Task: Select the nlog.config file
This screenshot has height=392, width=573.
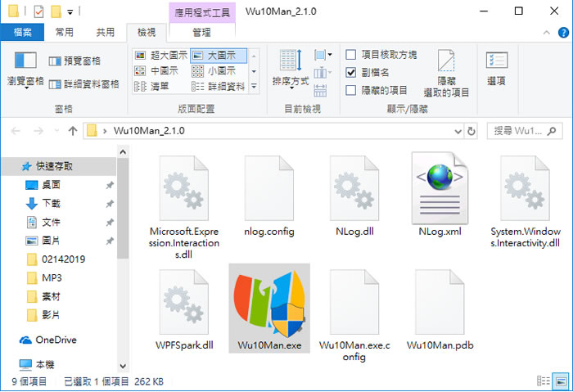Action: point(269,196)
